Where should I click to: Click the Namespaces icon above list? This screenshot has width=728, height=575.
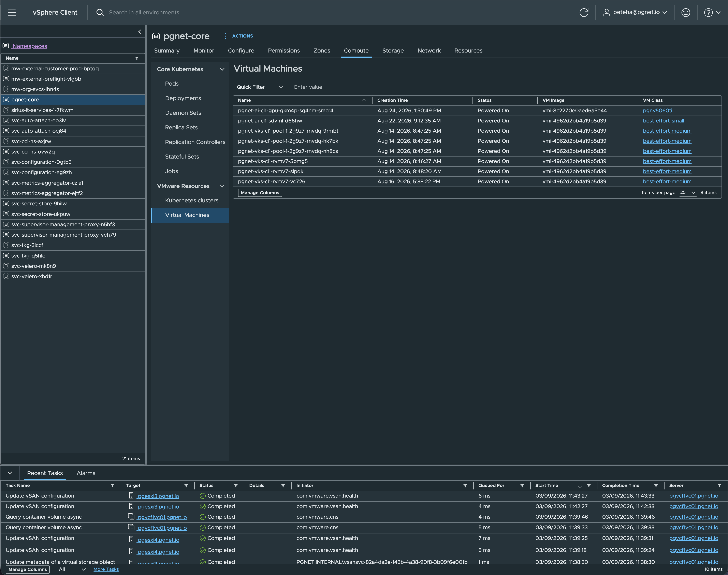coord(6,46)
